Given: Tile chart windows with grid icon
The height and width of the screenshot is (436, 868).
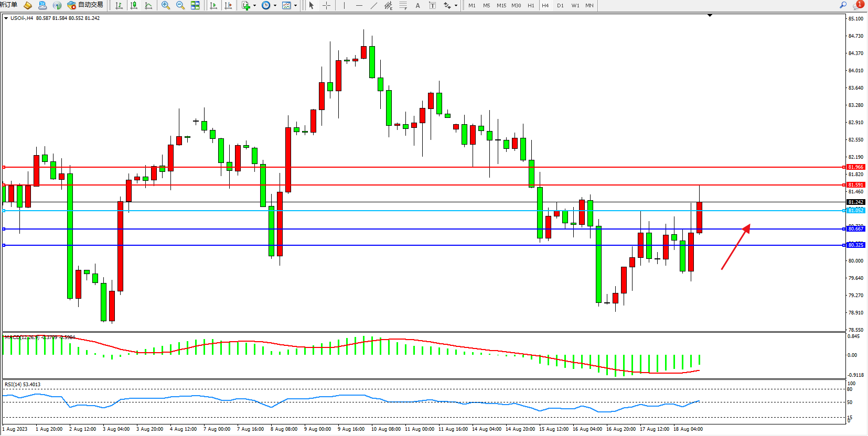Looking at the screenshot, I should [195, 5].
